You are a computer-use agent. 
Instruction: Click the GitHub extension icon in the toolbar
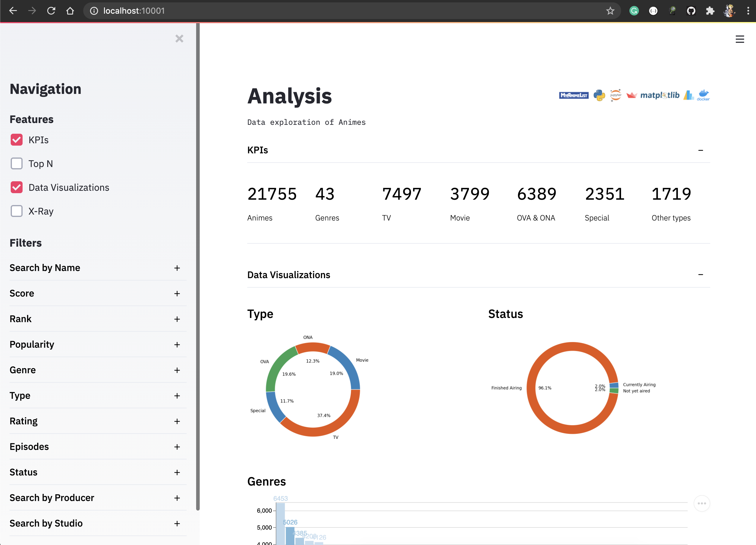(x=691, y=11)
